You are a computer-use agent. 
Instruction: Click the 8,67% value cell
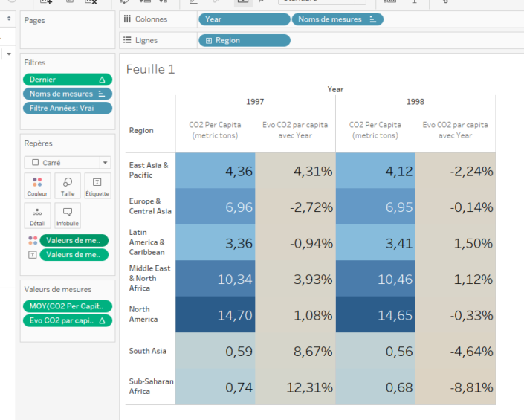coord(295,351)
